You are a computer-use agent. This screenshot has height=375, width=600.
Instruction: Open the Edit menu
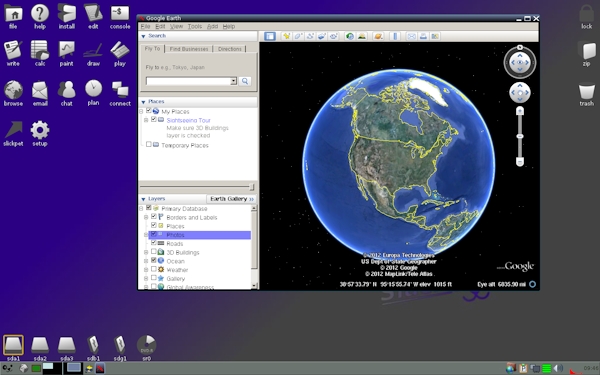(x=160, y=26)
